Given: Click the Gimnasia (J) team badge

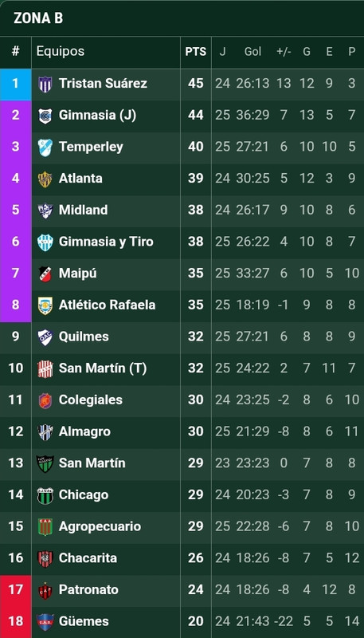Looking at the screenshot, I should pos(45,116).
